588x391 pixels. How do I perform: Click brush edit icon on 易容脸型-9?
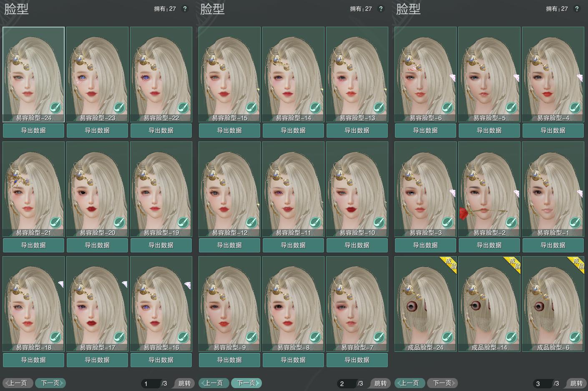[251, 338]
